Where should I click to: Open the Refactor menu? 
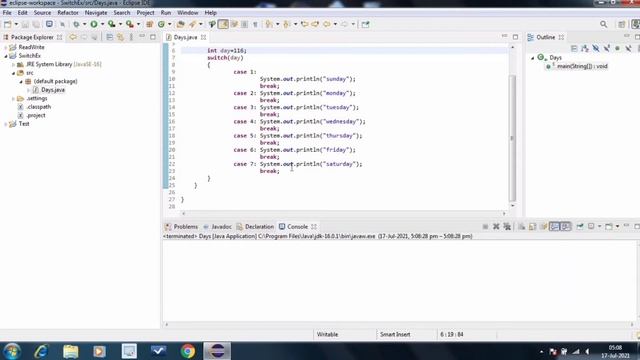[x=68, y=13]
